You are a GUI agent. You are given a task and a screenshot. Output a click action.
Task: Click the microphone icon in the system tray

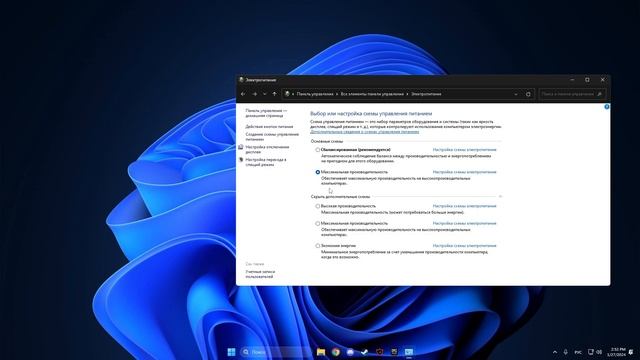click(566, 352)
